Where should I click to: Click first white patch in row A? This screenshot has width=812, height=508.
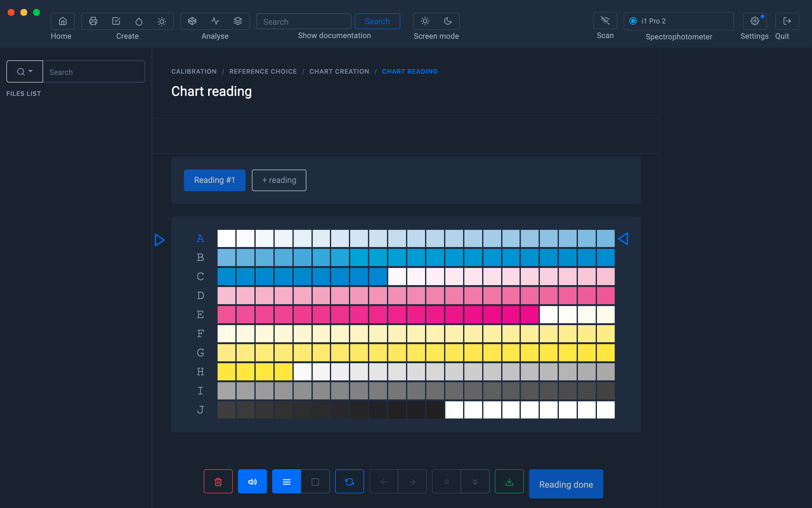point(226,238)
